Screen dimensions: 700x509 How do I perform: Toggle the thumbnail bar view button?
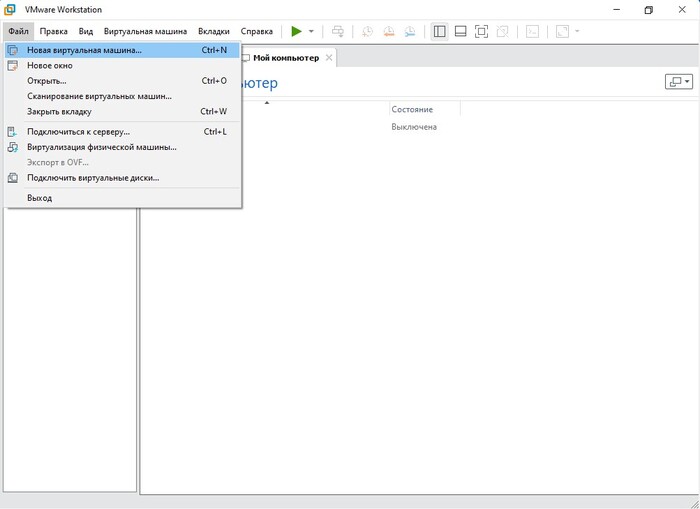tap(460, 31)
